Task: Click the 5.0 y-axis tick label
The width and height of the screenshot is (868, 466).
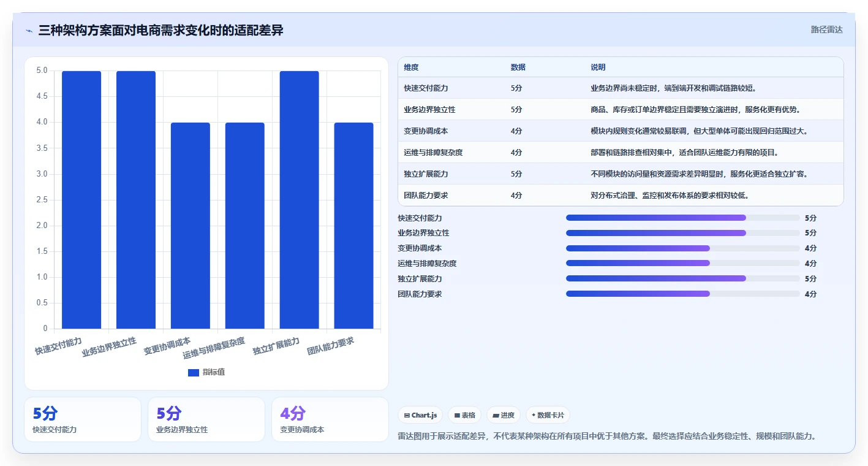Action: point(42,71)
